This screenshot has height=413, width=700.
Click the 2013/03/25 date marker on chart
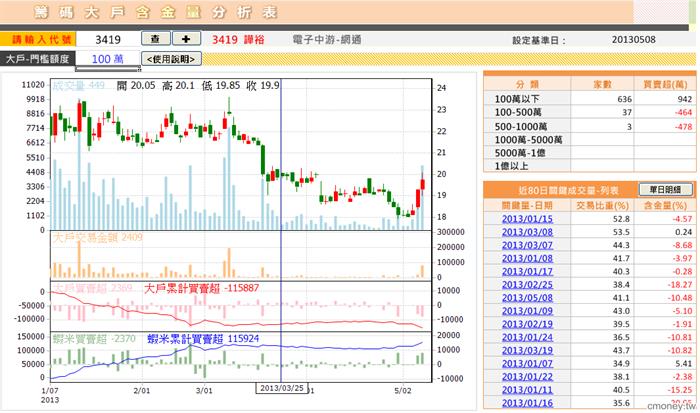tap(281, 388)
